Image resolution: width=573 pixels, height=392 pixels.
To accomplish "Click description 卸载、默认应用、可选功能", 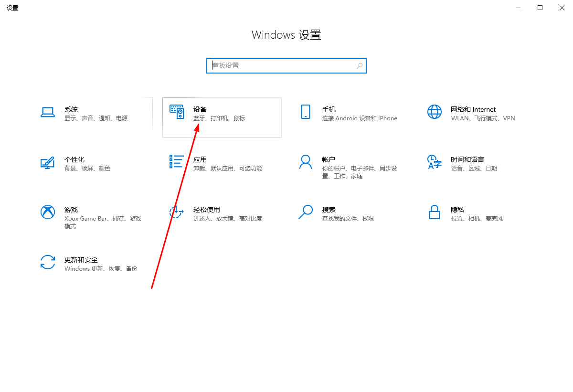I will tap(228, 169).
